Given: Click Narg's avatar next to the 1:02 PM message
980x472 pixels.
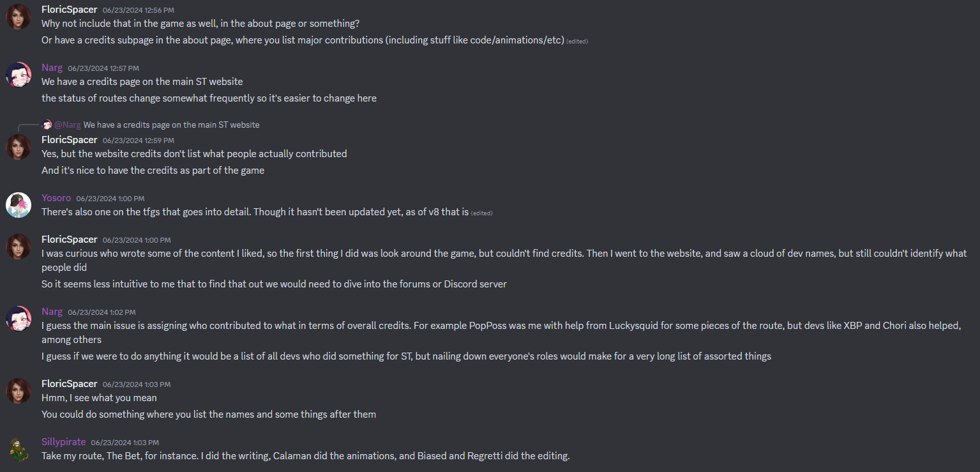Looking at the screenshot, I should 19,318.
